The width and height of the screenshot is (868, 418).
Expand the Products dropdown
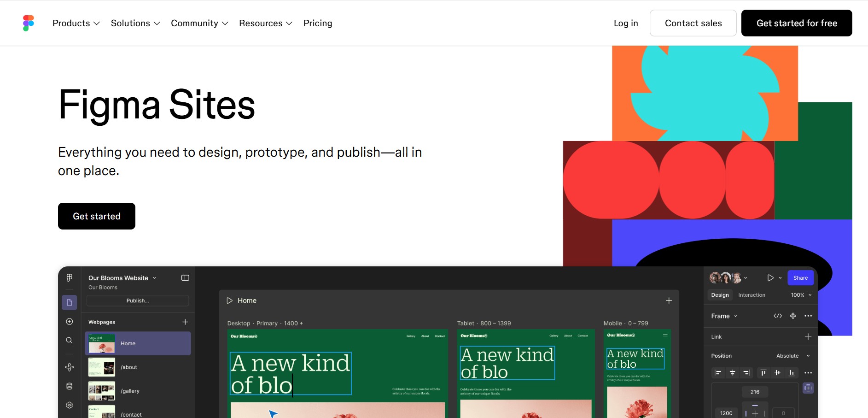point(76,23)
